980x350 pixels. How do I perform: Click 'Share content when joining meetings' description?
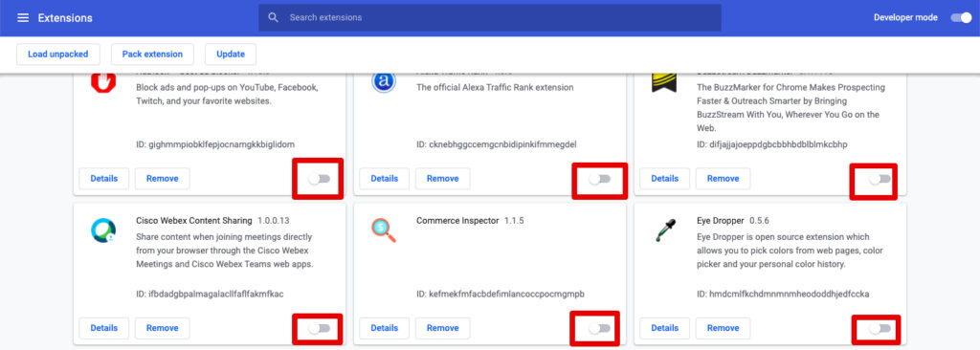click(x=224, y=251)
